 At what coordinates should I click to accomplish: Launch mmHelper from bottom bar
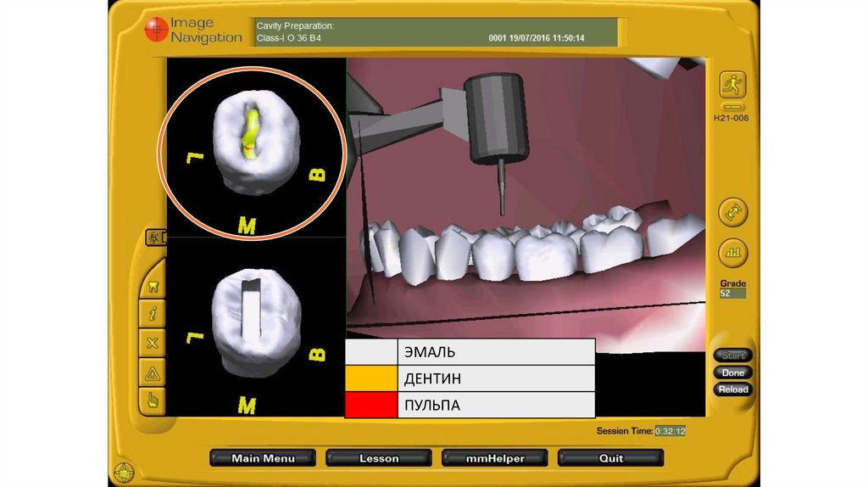click(495, 458)
